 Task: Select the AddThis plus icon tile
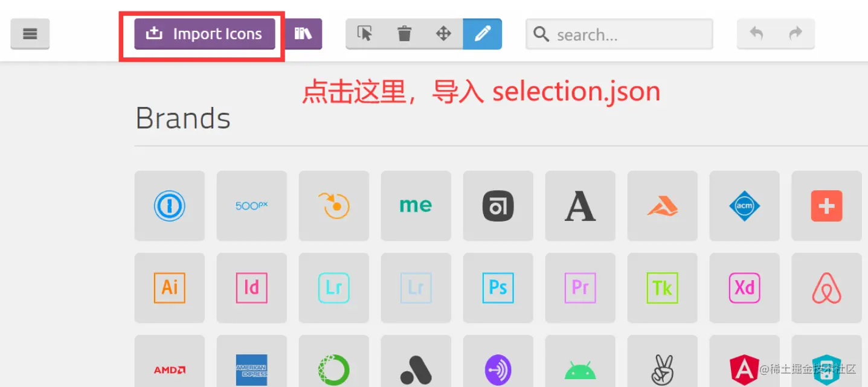coord(827,206)
